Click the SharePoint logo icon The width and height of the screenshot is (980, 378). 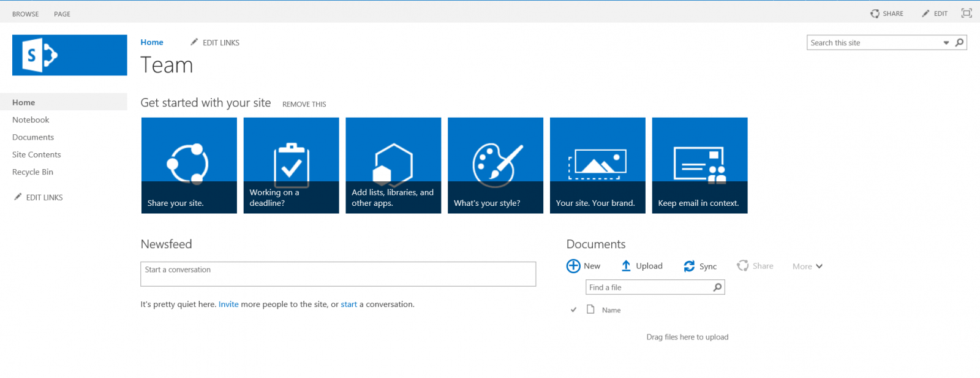pos(70,55)
